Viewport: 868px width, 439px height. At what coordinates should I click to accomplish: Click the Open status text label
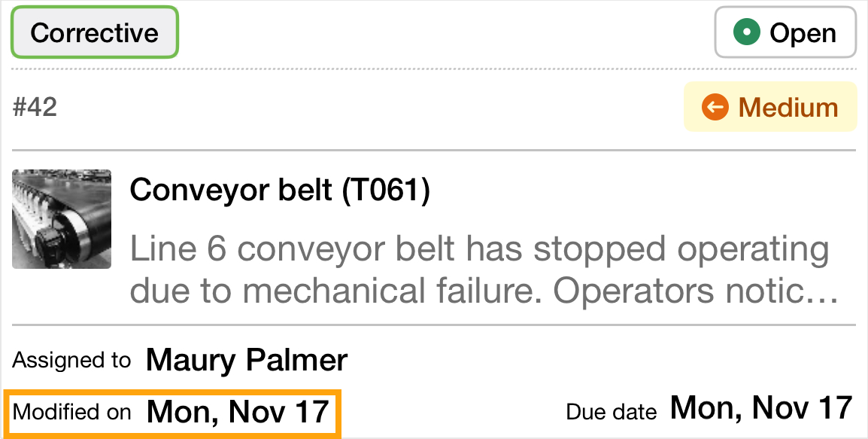(802, 32)
